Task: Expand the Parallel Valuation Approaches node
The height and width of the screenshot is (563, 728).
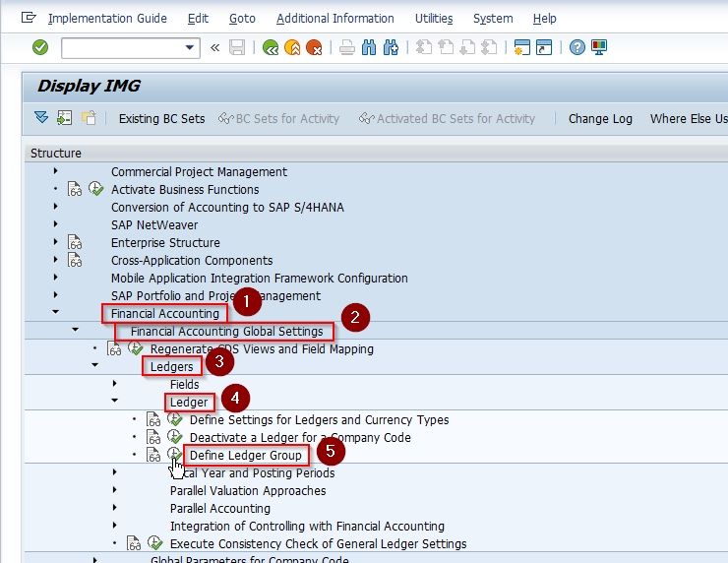Action: [115, 489]
